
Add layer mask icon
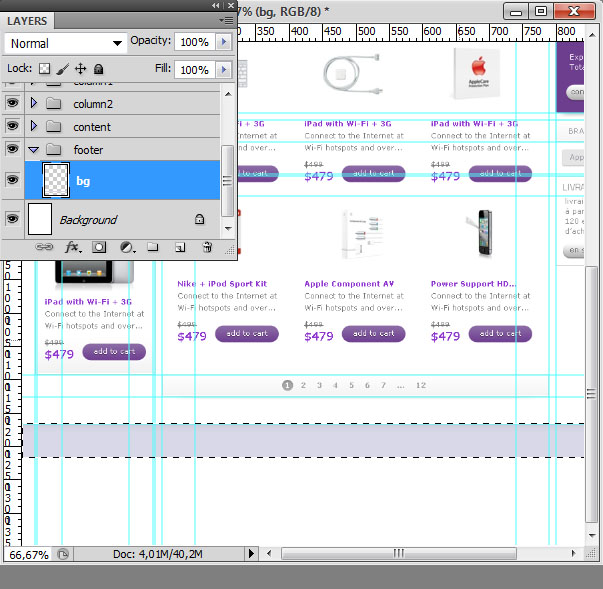[x=99, y=247]
